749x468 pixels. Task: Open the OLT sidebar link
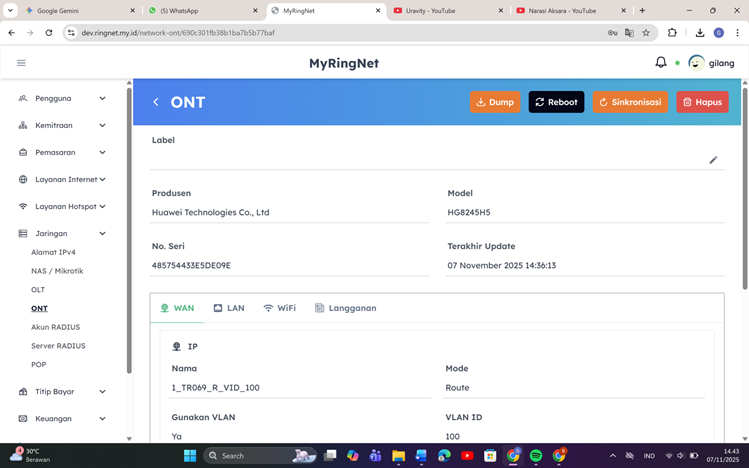(38, 290)
